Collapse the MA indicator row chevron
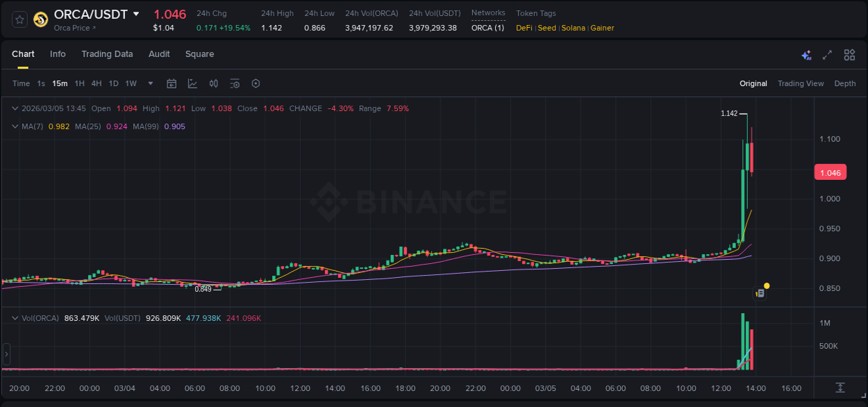 point(14,126)
